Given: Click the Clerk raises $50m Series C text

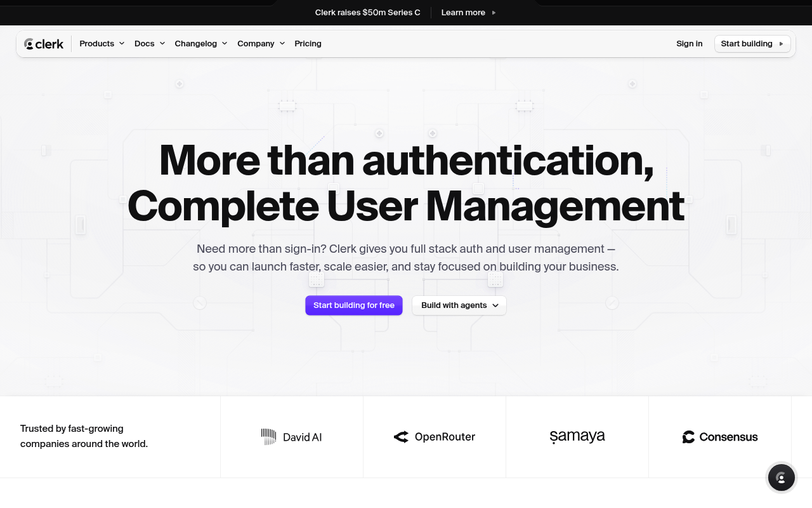Looking at the screenshot, I should [368, 13].
